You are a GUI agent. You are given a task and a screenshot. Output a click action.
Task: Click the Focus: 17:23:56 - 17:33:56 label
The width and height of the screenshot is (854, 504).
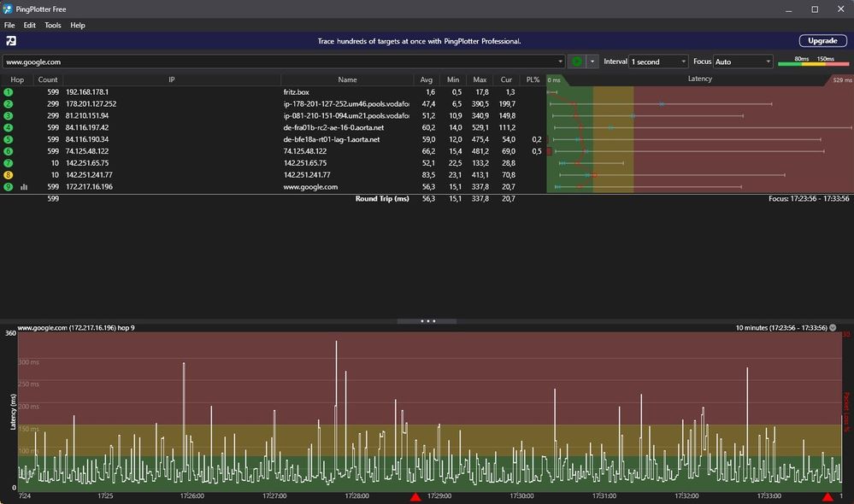point(809,199)
